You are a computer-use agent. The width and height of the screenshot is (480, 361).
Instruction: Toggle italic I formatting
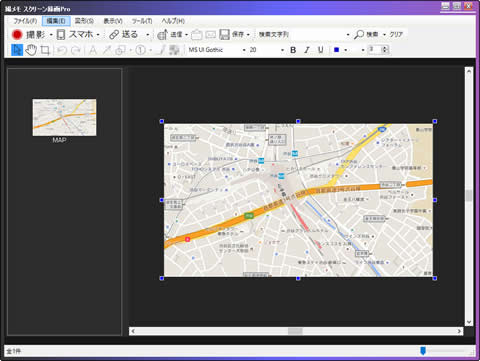(307, 50)
